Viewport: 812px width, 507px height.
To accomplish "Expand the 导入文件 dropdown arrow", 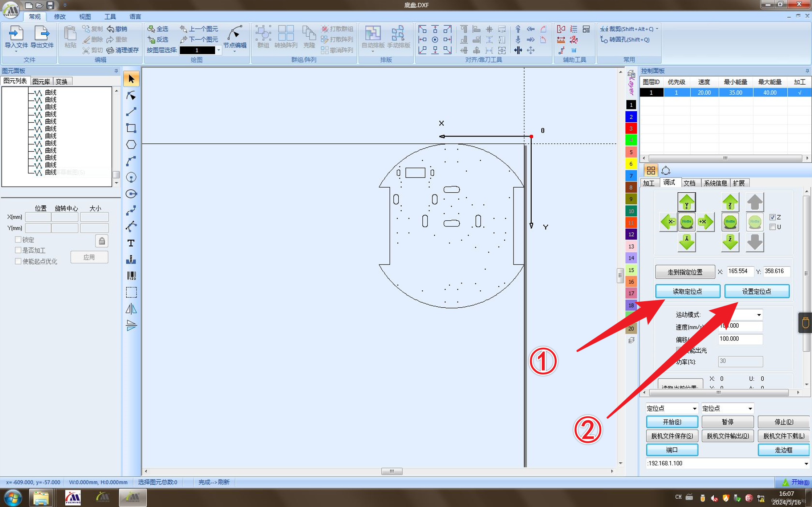I will 16,52.
